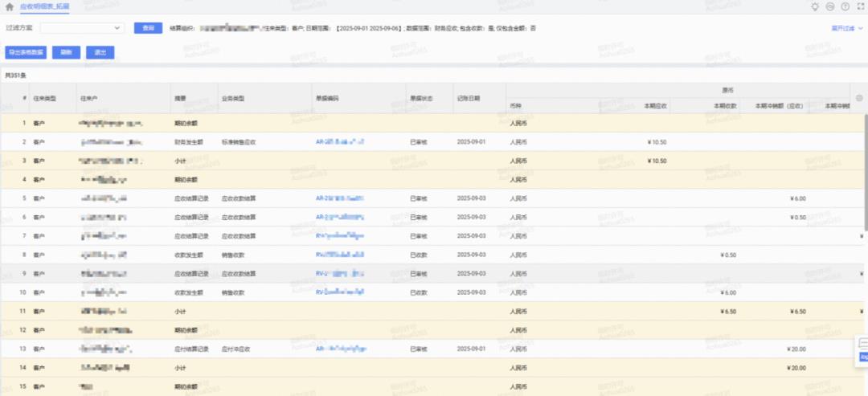Click the 摘要 column header
868x396 pixels.
(180, 99)
